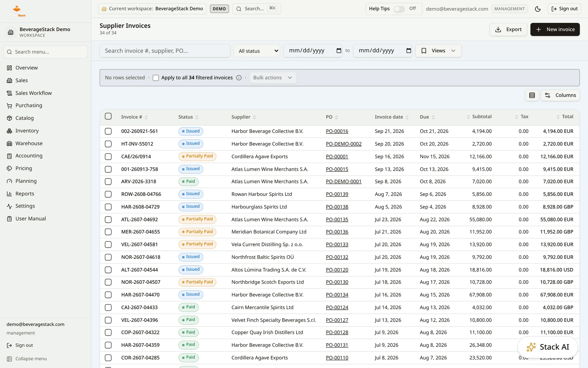
Task: Sort by Due column arrows
Action: (433, 117)
